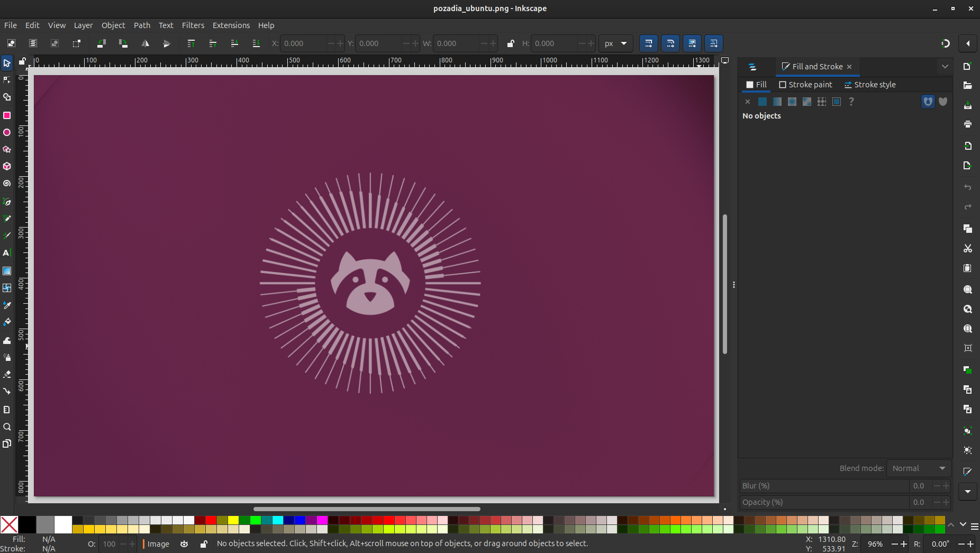Select the Eraser tool
The height and width of the screenshot is (553, 980).
tap(7, 374)
